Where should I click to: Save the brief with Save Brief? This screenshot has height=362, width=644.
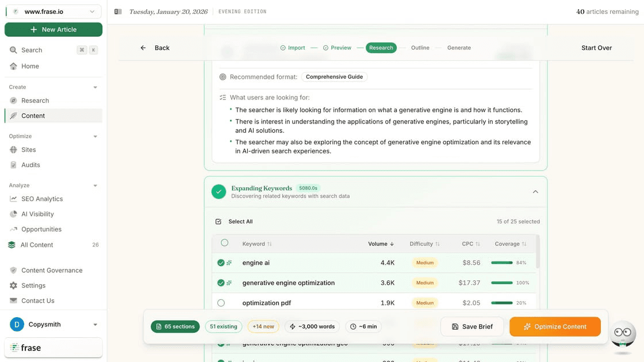pyautogui.click(x=471, y=326)
